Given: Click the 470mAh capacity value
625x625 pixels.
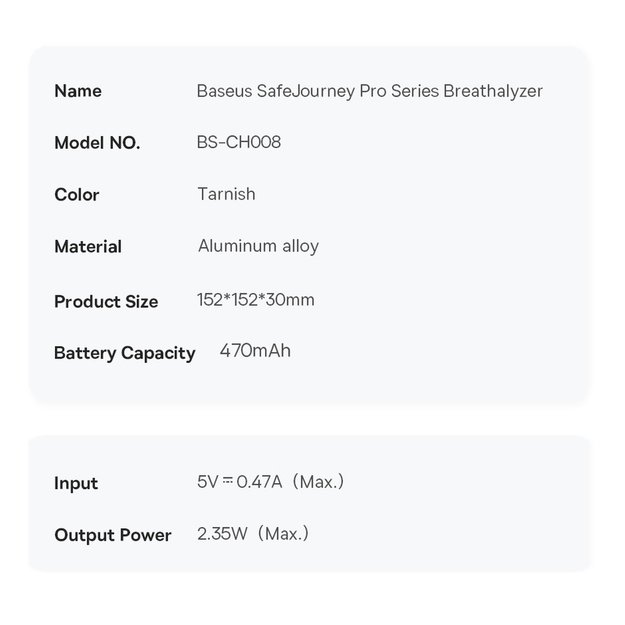Looking at the screenshot, I should click(255, 351).
